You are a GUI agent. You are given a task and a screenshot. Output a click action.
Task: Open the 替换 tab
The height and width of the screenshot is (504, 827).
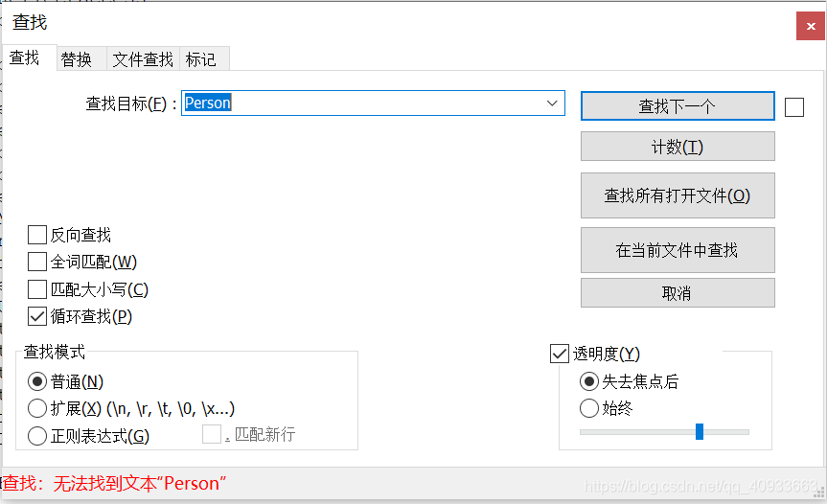[x=81, y=59]
